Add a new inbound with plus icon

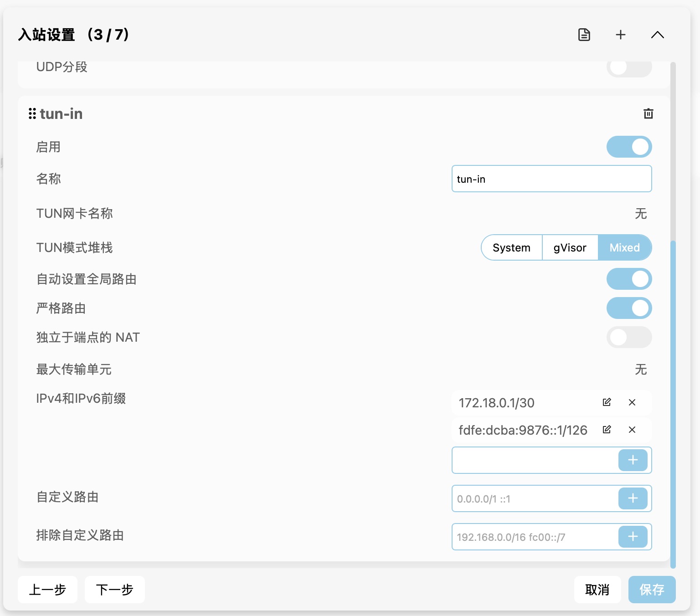pos(620,35)
